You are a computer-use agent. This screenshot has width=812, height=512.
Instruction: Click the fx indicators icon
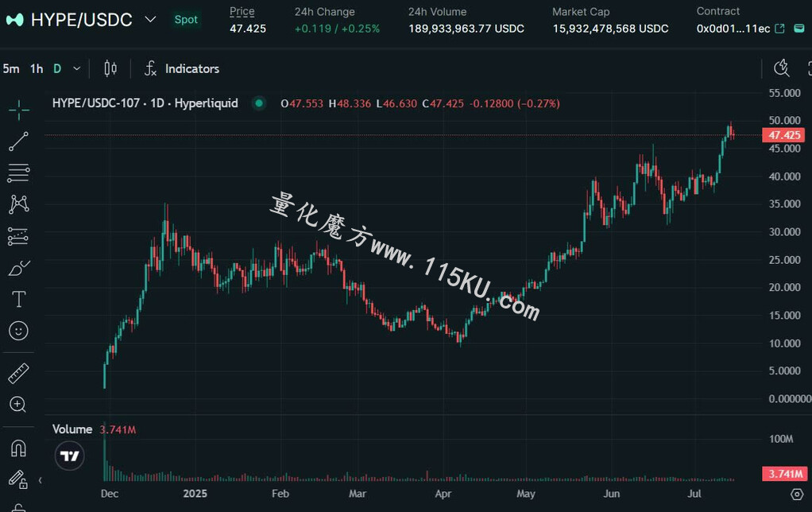(x=150, y=68)
